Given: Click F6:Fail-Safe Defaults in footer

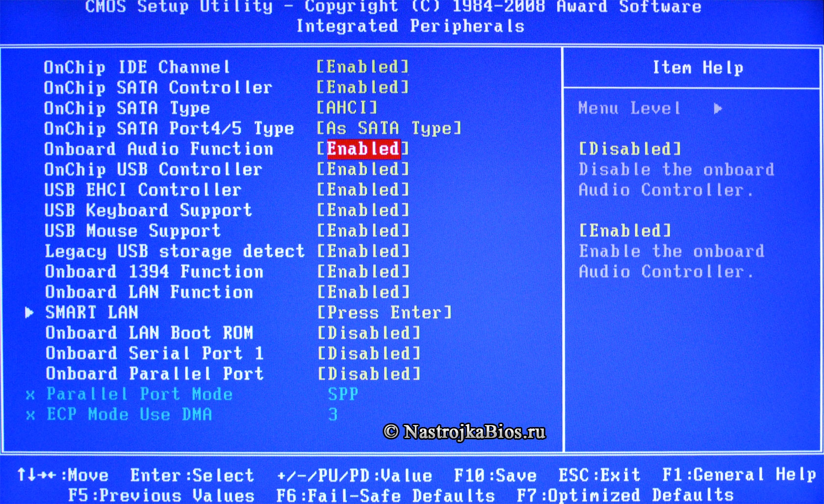Looking at the screenshot, I should [x=386, y=495].
